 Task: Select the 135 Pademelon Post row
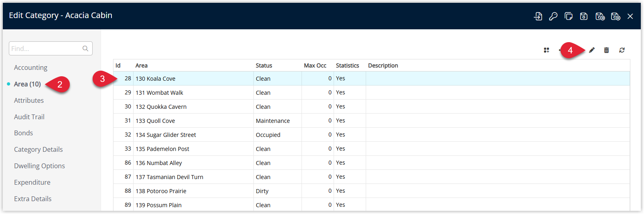coord(372,149)
